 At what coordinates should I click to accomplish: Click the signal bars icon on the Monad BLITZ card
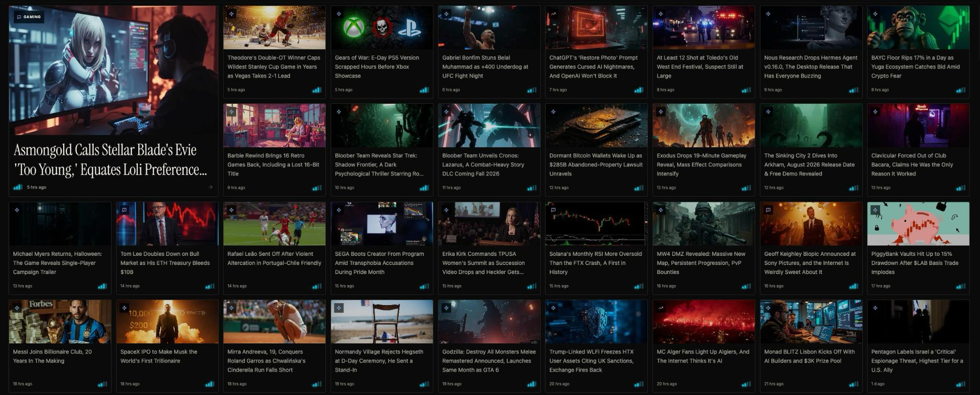click(x=853, y=384)
